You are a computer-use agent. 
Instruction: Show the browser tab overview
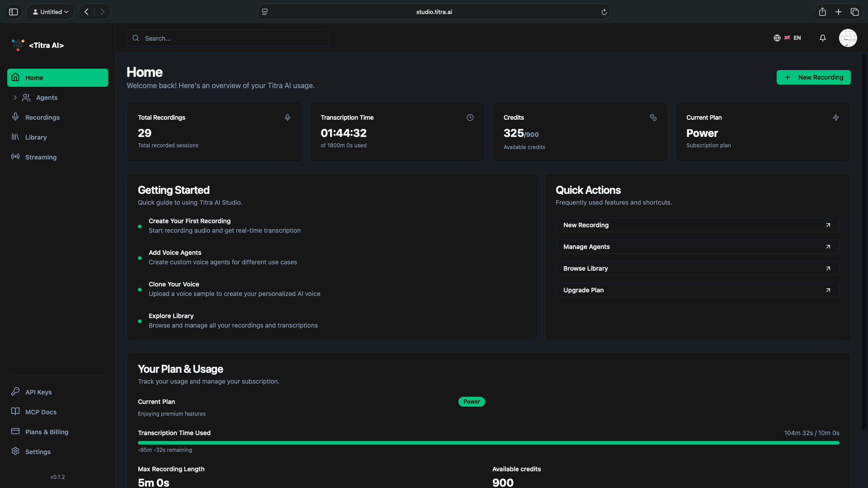coord(855,12)
